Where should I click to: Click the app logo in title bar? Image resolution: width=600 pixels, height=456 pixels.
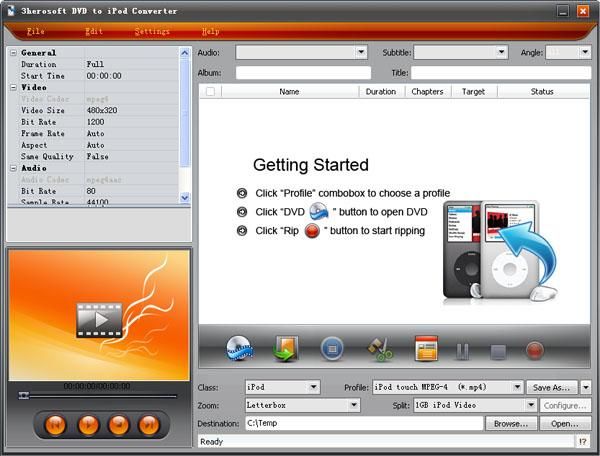[11, 11]
